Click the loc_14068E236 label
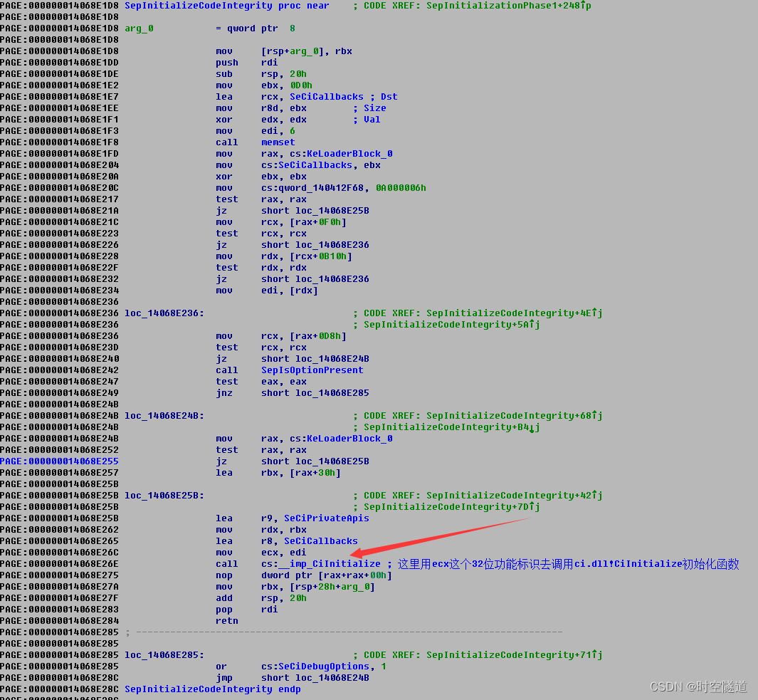The width and height of the screenshot is (758, 700). (x=164, y=313)
